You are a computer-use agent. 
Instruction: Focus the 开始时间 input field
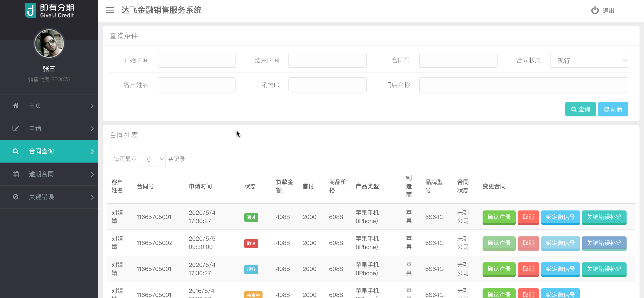[x=197, y=60]
